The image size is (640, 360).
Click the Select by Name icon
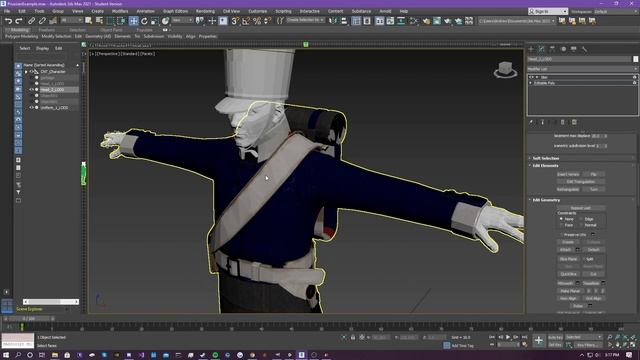[x=99, y=21]
